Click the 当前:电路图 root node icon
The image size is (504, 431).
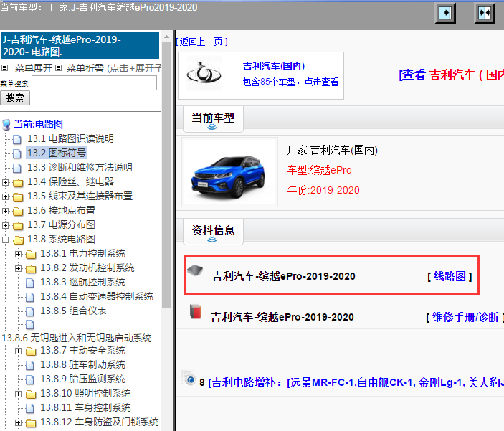[x=6, y=125]
